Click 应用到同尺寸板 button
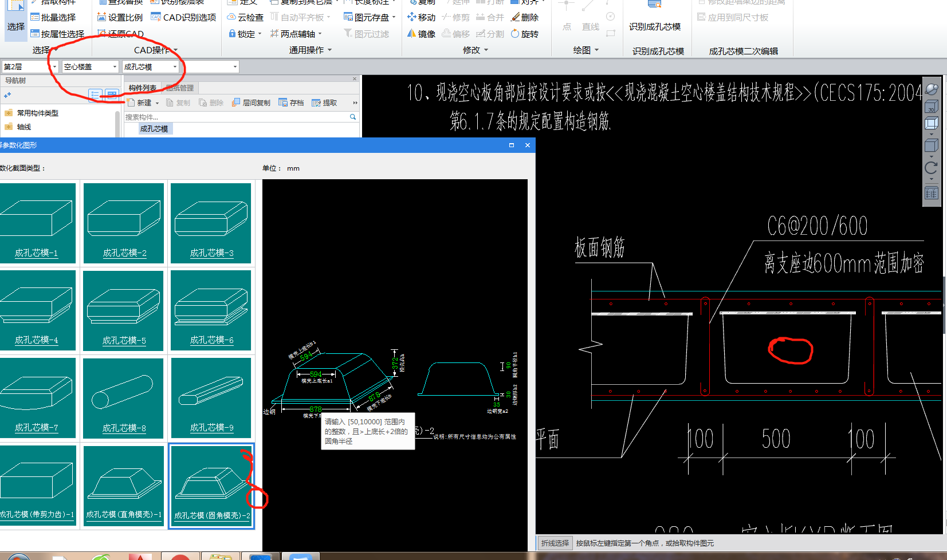 click(x=733, y=18)
